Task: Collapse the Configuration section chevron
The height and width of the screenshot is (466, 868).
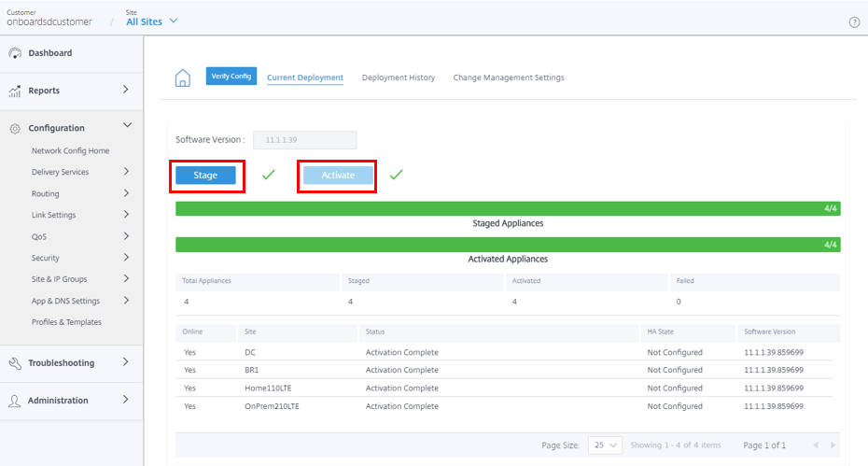Action: click(x=127, y=125)
